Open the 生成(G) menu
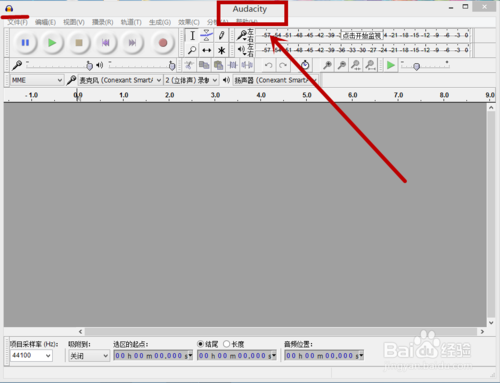The height and width of the screenshot is (383, 500). coord(160,22)
